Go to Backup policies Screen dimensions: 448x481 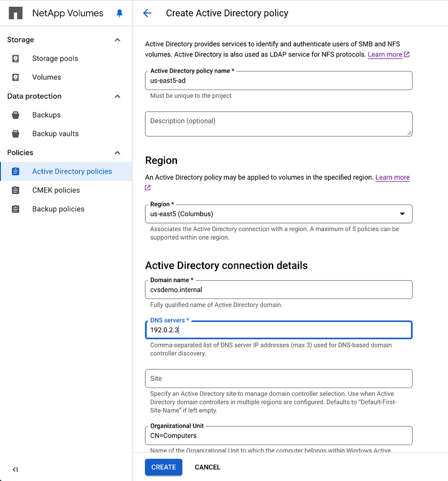click(58, 209)
